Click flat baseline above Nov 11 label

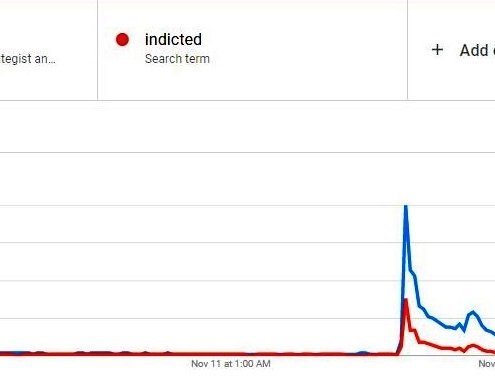coord(231,354)
